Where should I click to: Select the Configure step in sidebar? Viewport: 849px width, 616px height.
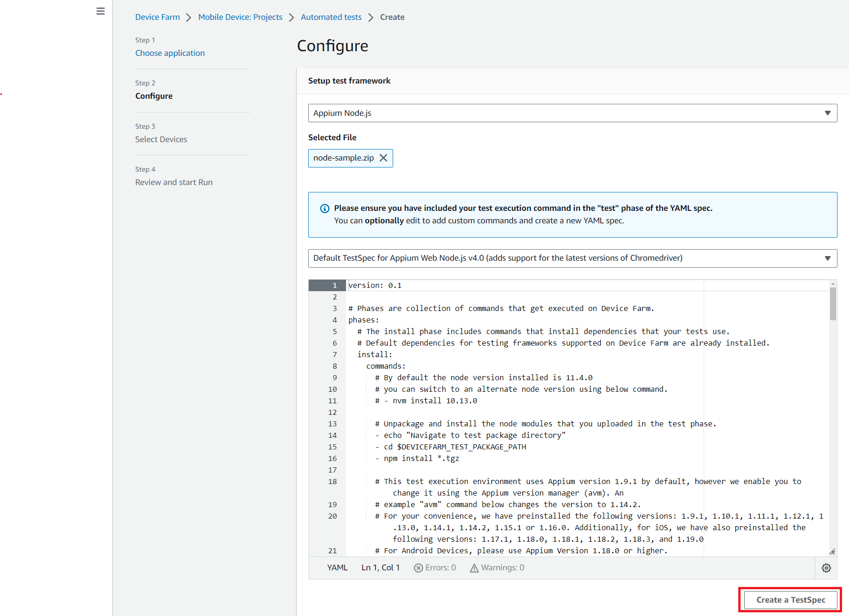pyautogui.click(x=154, y=96)
